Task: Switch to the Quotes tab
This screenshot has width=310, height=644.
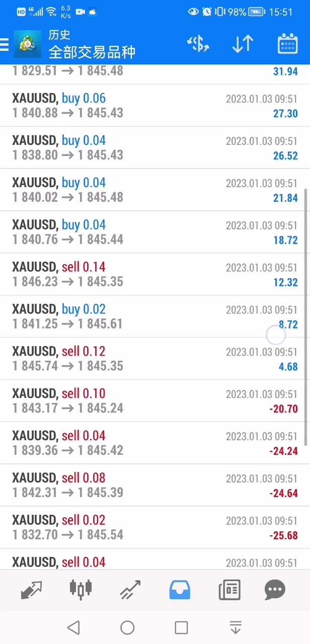Action: [31, 590]
